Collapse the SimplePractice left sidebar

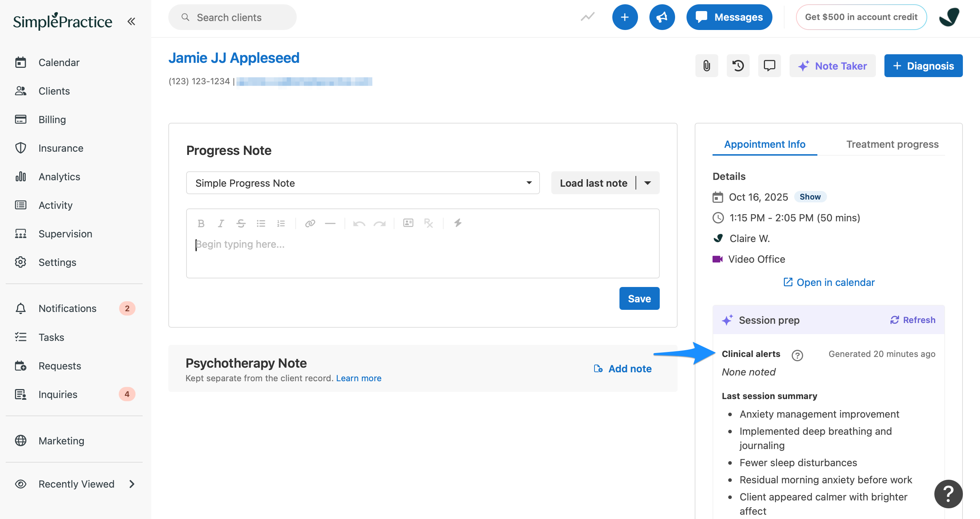point(131,21)
